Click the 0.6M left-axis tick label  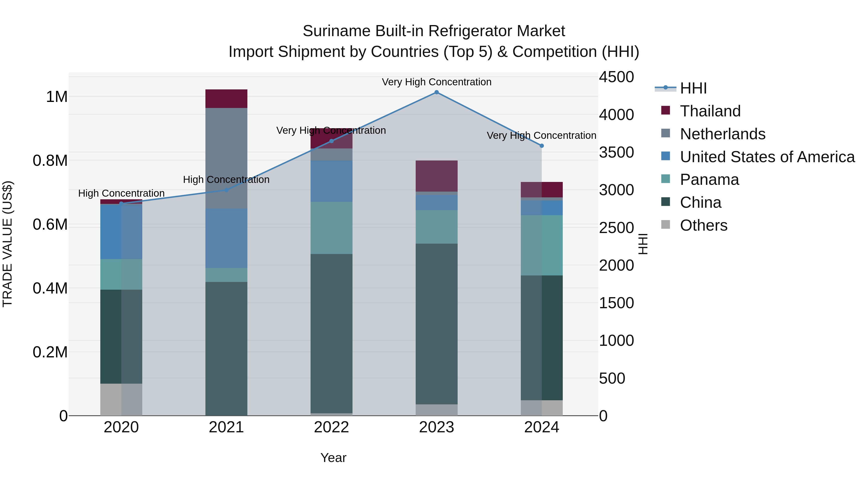click(50, 224)
